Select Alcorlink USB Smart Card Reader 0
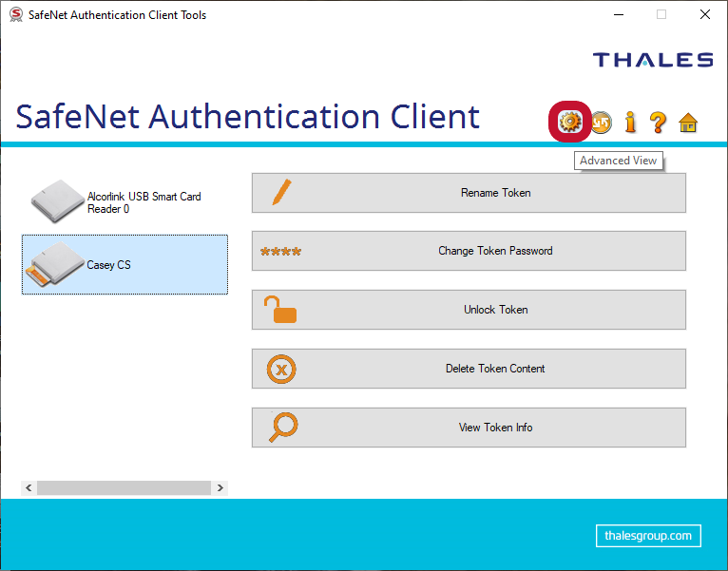The width and height of the screenshot is (728, 571). [125, 202]
